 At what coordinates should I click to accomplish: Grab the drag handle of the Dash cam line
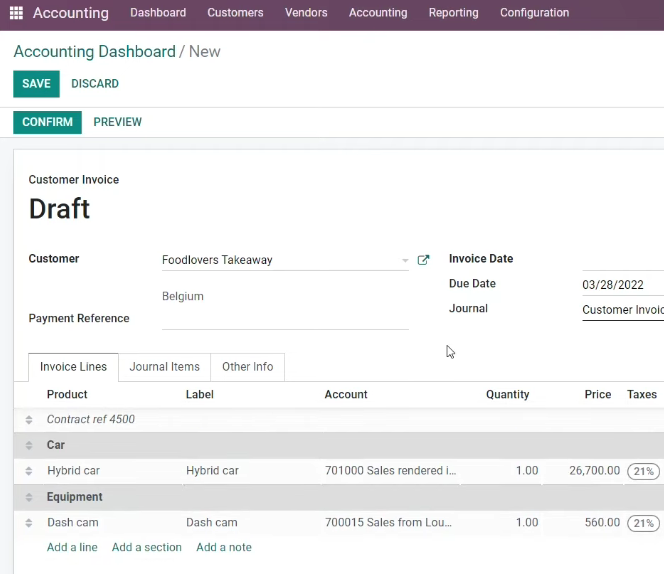point(29,523)
